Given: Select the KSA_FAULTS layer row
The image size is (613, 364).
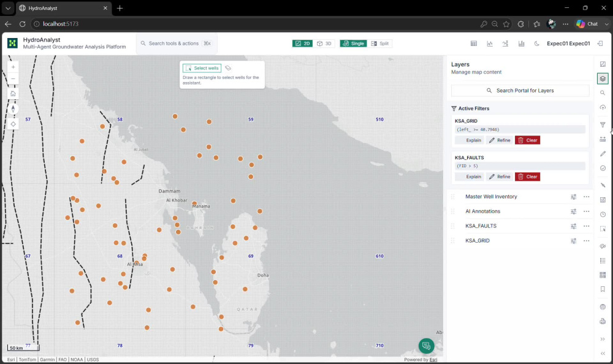Looking at the screenshot, I should tap(519, 226).
